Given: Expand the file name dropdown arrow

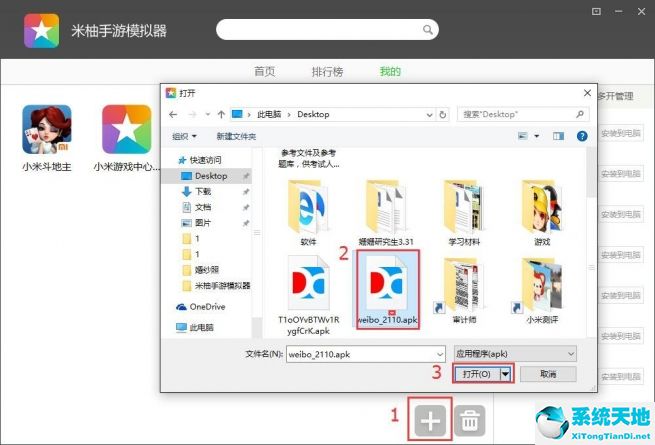Looking at the screenshot, I should coord(440,355).
